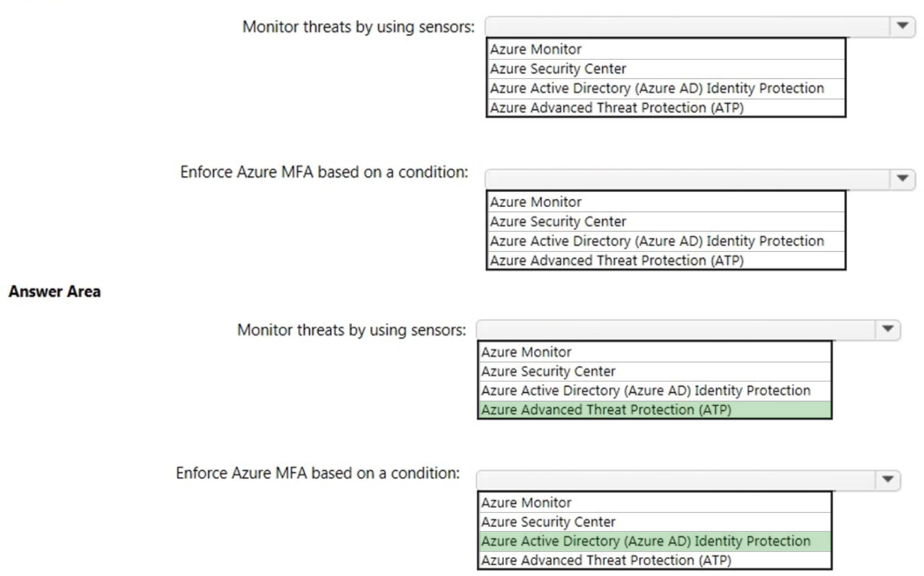Expand Answer Area 'Enforce Azure MFA' dropdown arrow
The width and height of the screenshot is (924, 576).
(x=887, y=479)
